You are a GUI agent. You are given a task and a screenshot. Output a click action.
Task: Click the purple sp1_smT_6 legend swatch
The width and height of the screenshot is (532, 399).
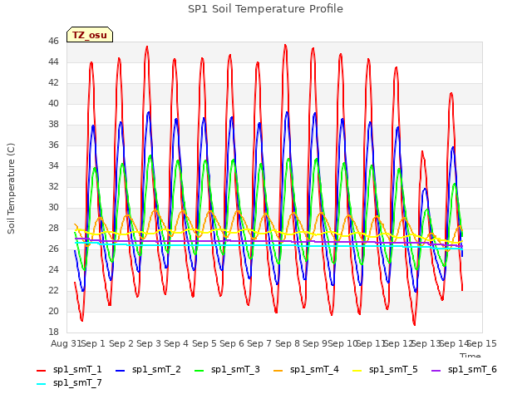click(x=436, y=371)
